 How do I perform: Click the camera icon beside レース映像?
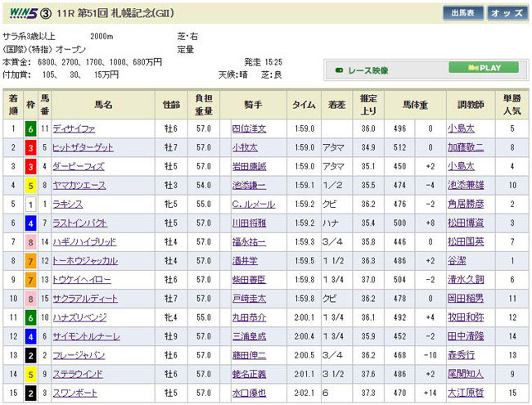[x=340, y=70]
